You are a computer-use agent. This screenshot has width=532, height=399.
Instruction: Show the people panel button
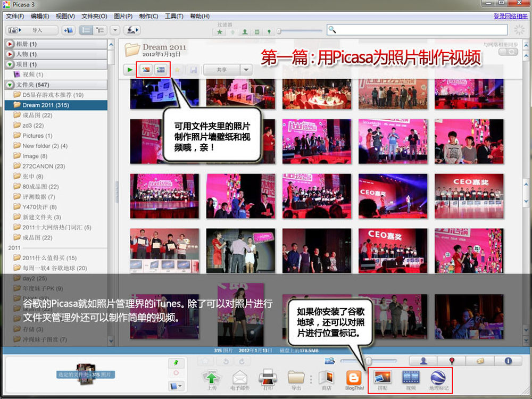pos(423,361)
